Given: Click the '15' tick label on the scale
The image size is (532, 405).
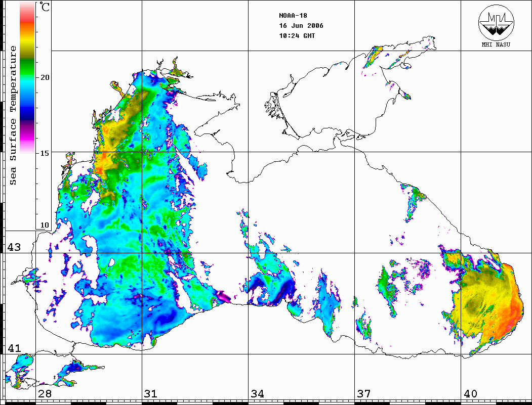Looking at the screenshot, I should point(45,153).
